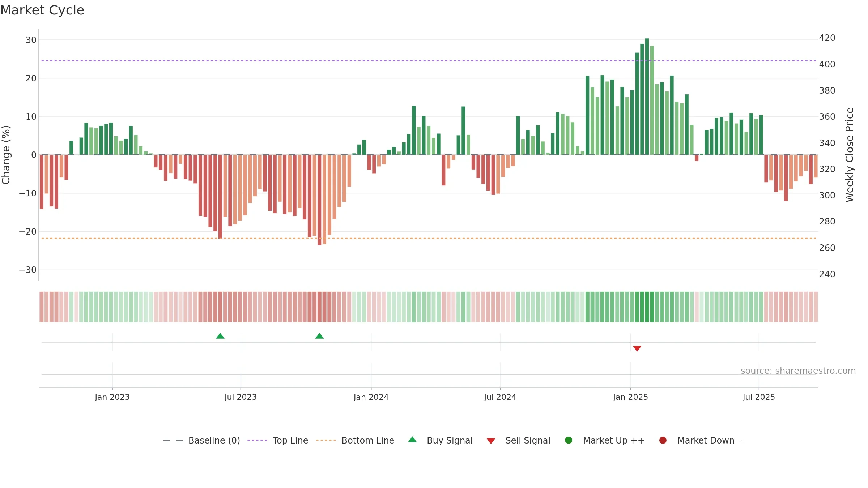Screen dimensions: 868x488
Task: Toggle the Buy Signal legend entry
Action: 440,440
